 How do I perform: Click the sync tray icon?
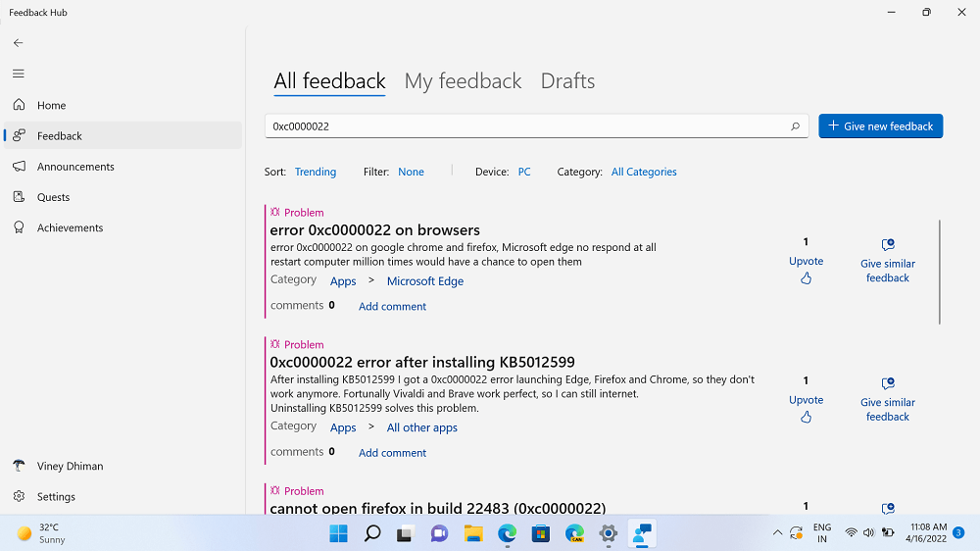click(x=796, y=533)
